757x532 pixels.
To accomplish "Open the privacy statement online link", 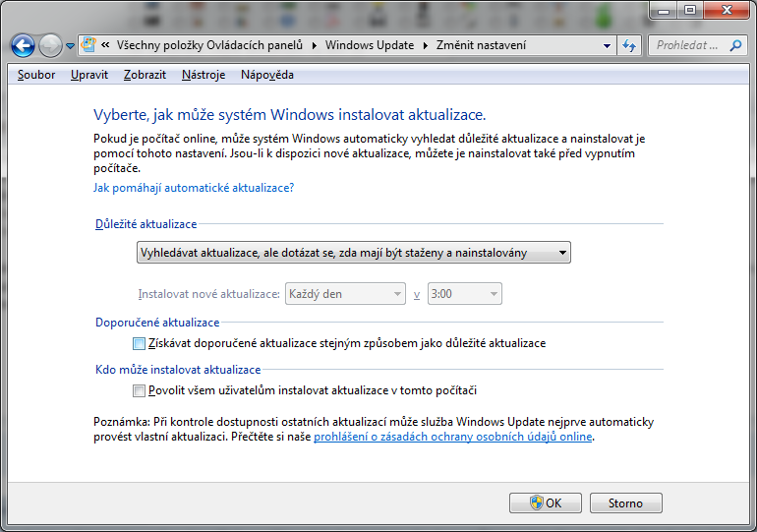I will click(452, 437).
